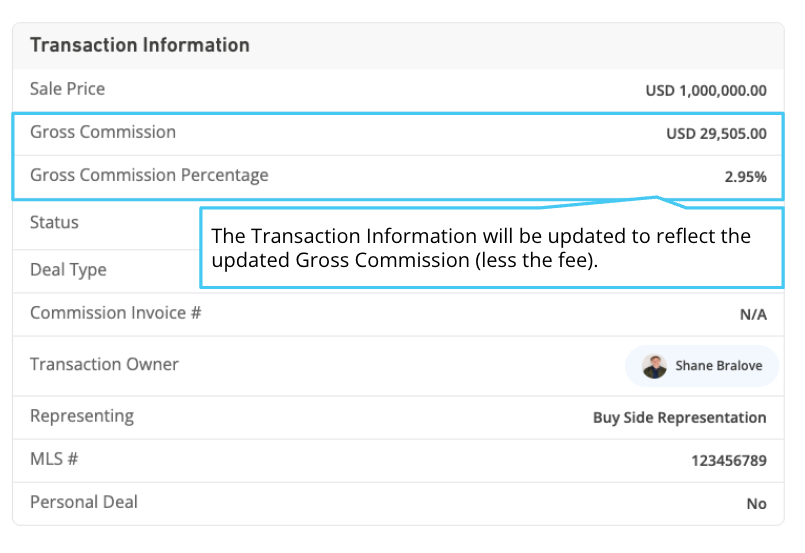Select the Deal Type label

(68, 270)
